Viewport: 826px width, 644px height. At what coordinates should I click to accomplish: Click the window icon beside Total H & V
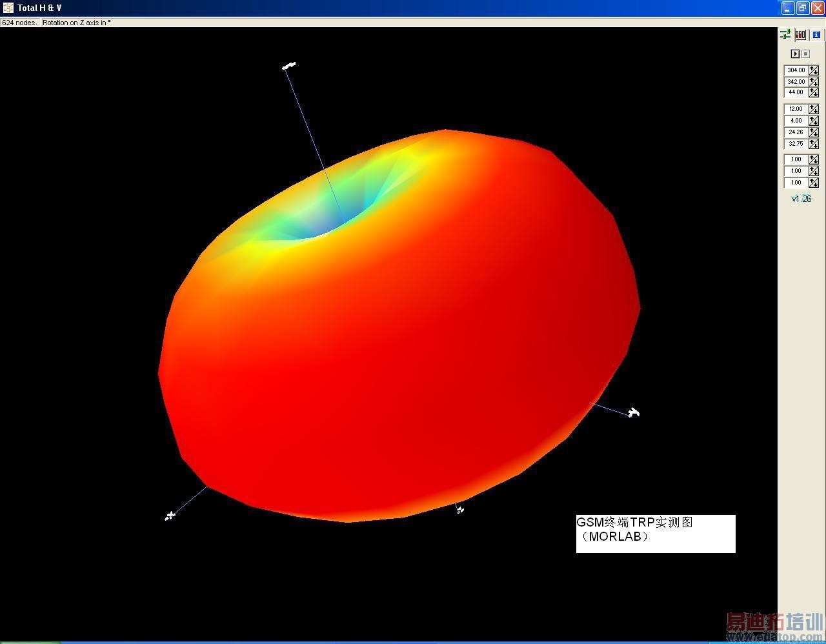[8, 8]
